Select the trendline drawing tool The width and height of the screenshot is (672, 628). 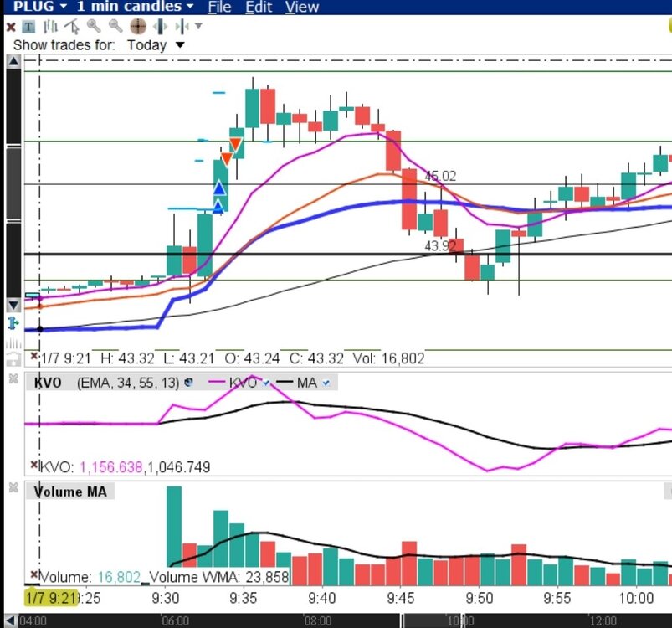(72, 26)
